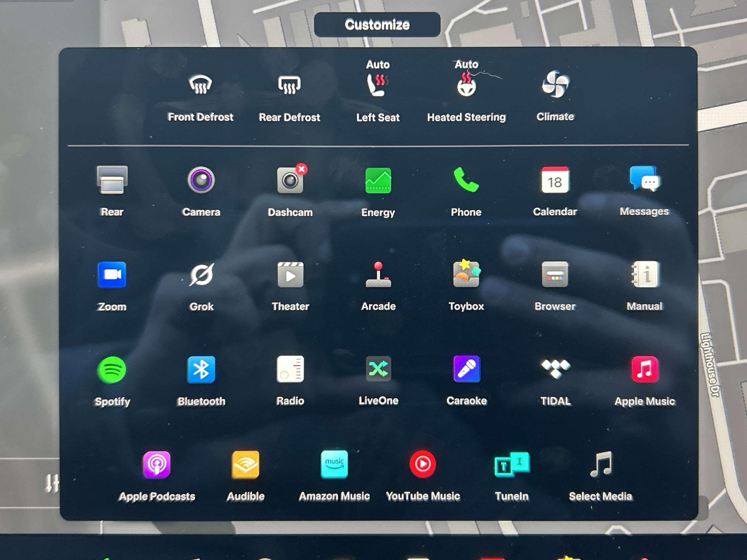This screenshot has width=747, height=560.
Task: Launch the Grok app
Action: [x=201, y=275]
